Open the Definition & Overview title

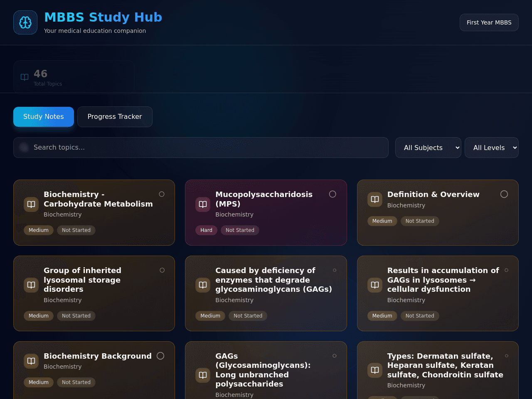point(433,195)
